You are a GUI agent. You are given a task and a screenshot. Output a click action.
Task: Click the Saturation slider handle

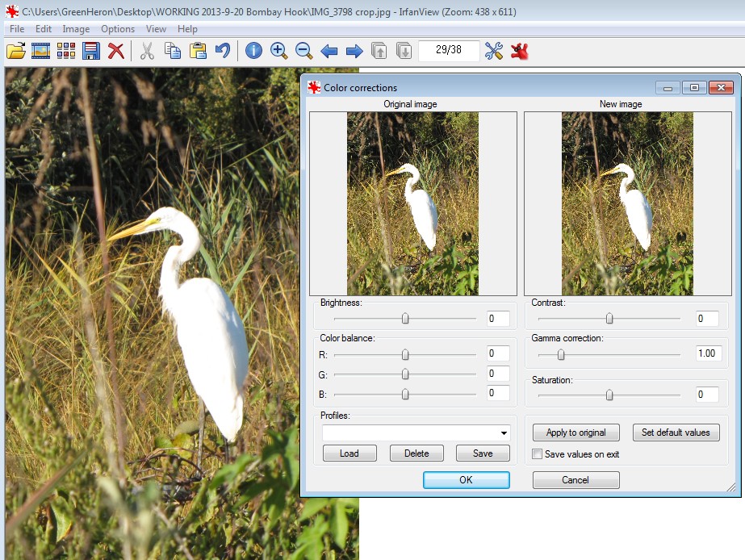pos(609,395)
